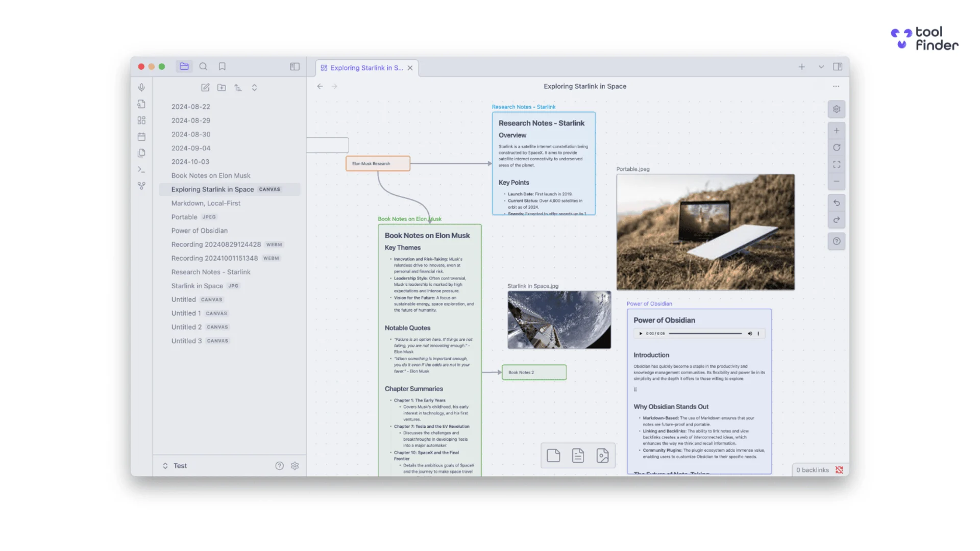Open the Research Notes - Starlink file
Image resolution: width=980 pixels, height=551 pixels.
pos(211,272)
